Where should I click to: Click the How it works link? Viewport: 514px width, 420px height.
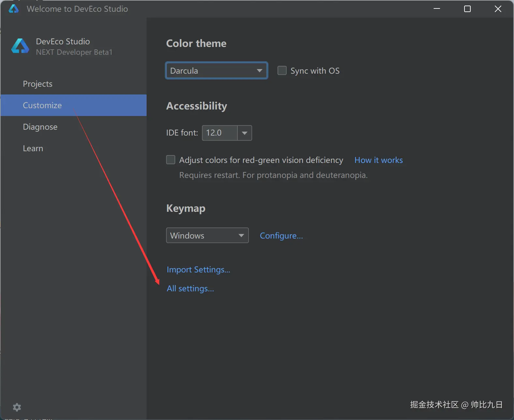(x=378, y=160)
